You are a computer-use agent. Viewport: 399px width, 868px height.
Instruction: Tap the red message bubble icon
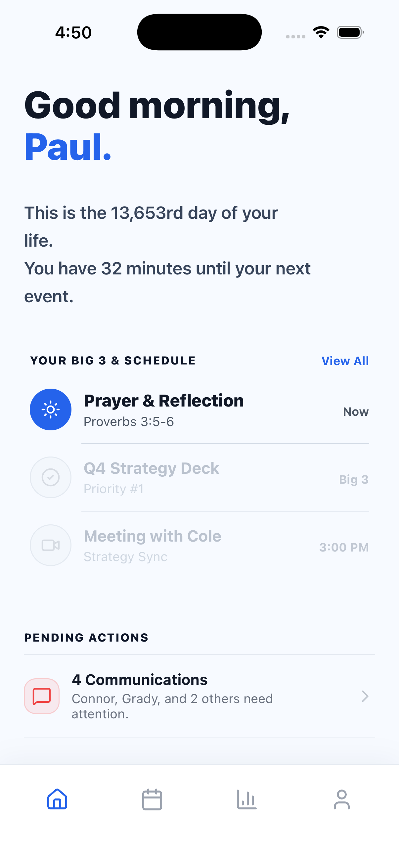coord(42,696)
